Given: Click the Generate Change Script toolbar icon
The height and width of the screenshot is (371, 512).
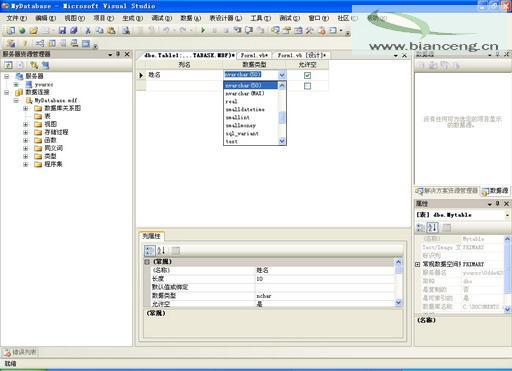Looking at the screenshot, I should [x=11, y=44].
